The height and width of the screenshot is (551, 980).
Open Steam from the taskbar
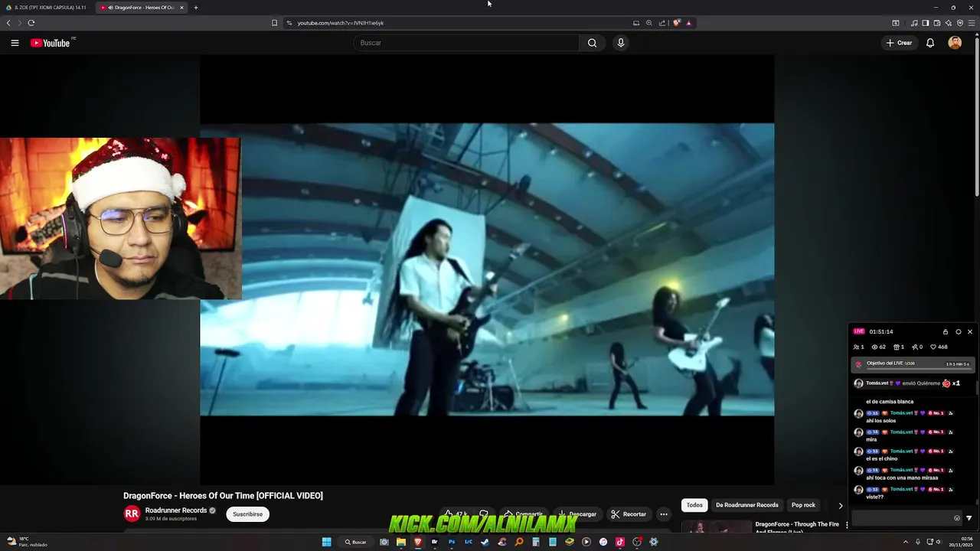[x=485, y=542]
